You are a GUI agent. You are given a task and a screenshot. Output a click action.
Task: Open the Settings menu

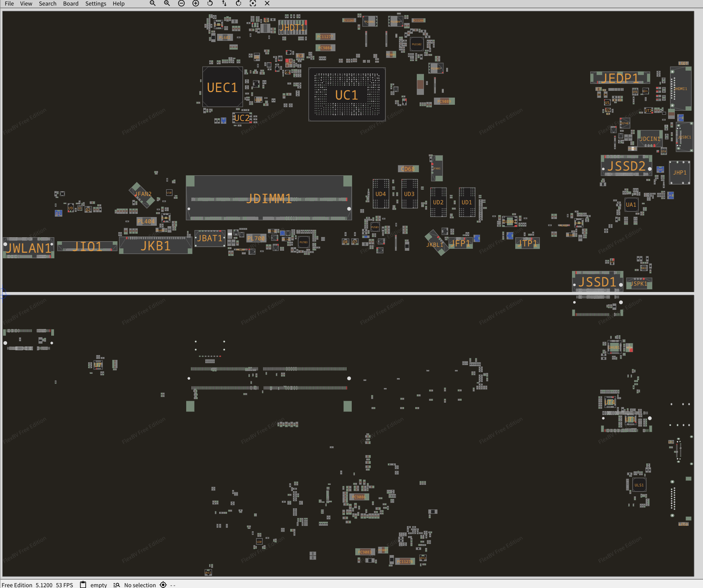pos(96,4)
